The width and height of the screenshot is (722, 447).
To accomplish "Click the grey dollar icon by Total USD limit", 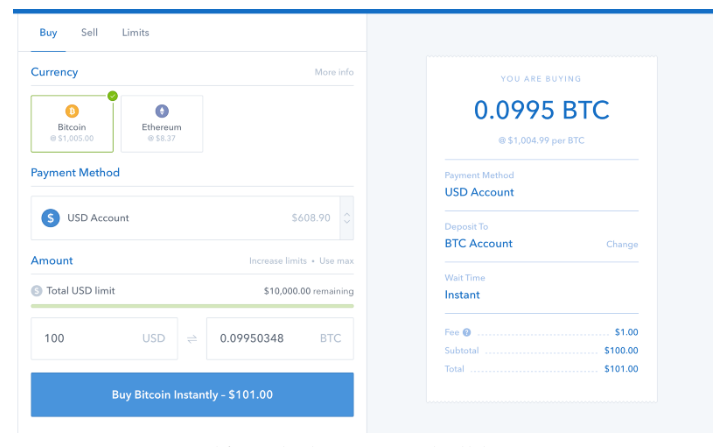I will [36, 291].
